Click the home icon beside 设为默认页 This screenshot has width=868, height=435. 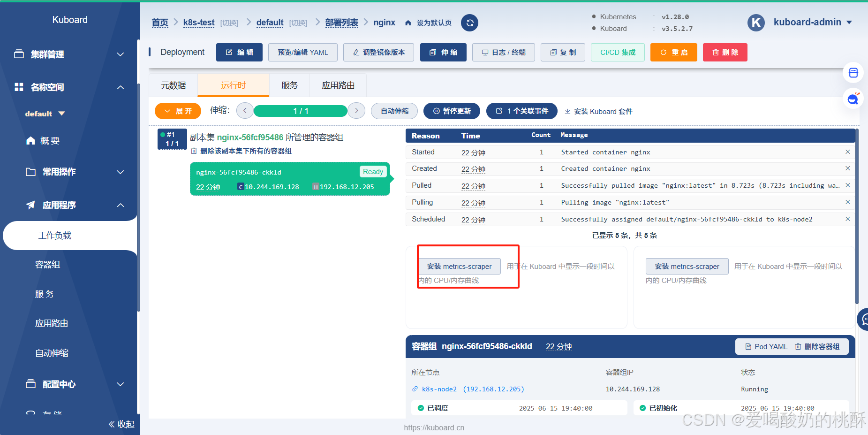tap(408, 23)
